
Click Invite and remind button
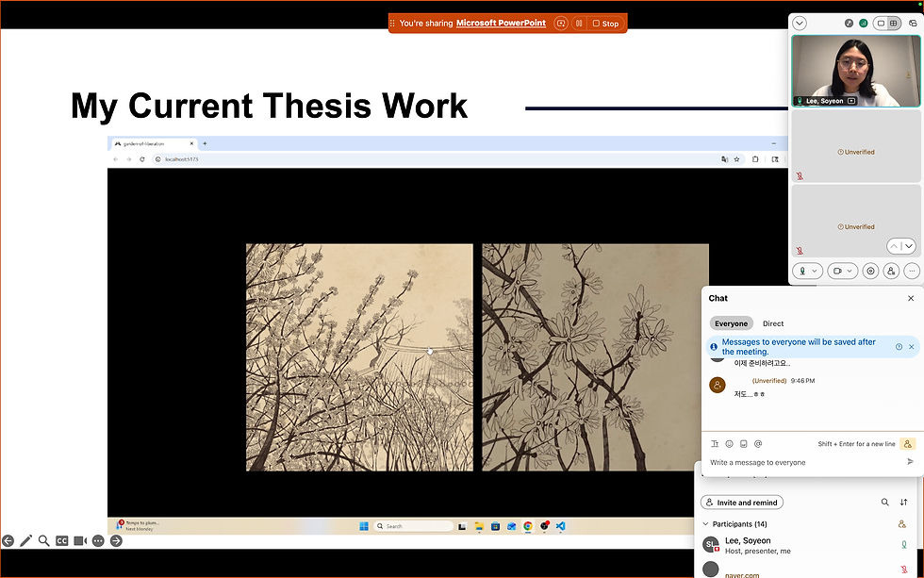click(x=742, y=503)
